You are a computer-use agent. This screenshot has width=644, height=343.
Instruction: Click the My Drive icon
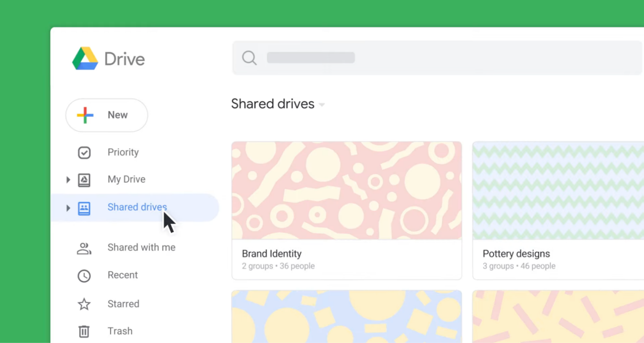(84, 179)
